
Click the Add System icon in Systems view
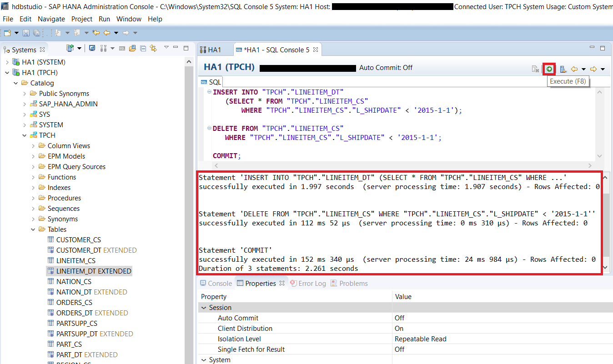pyautogui.click(x=70, y=48)
